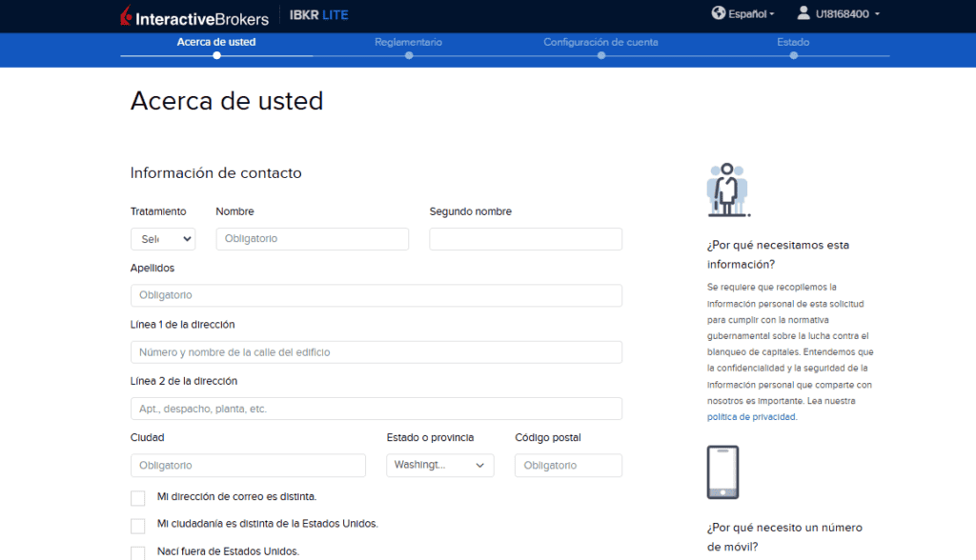
Task: Click the people illustration icon in sidebar
Action: [728, 190]
